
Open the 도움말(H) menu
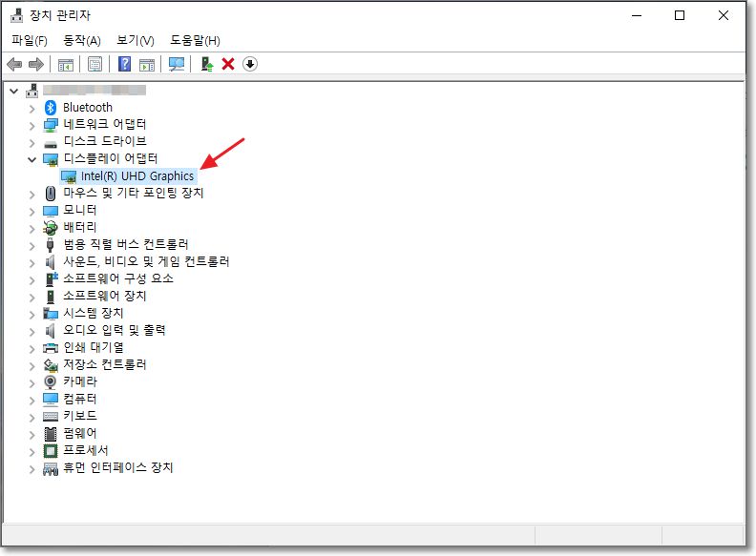click(x=195, y=40)
